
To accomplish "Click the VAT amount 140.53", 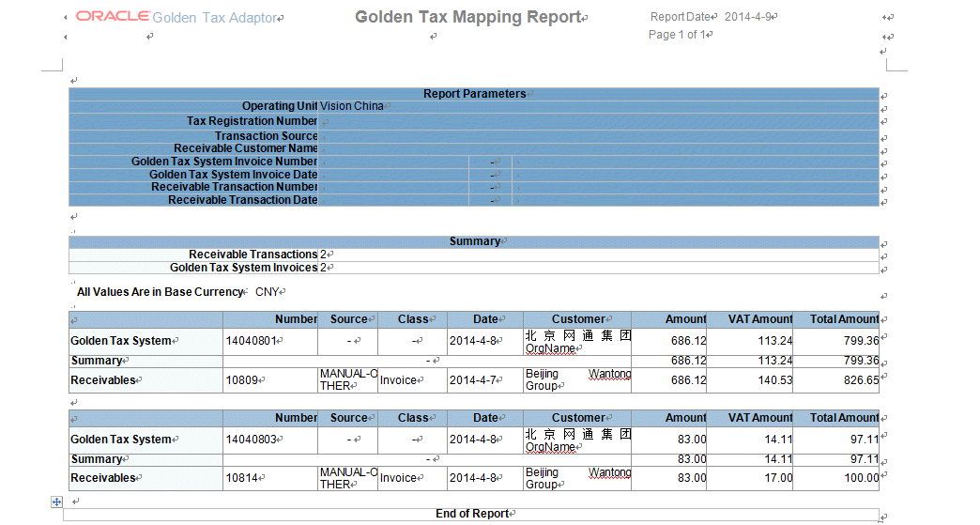I will [x=775, y=380].
